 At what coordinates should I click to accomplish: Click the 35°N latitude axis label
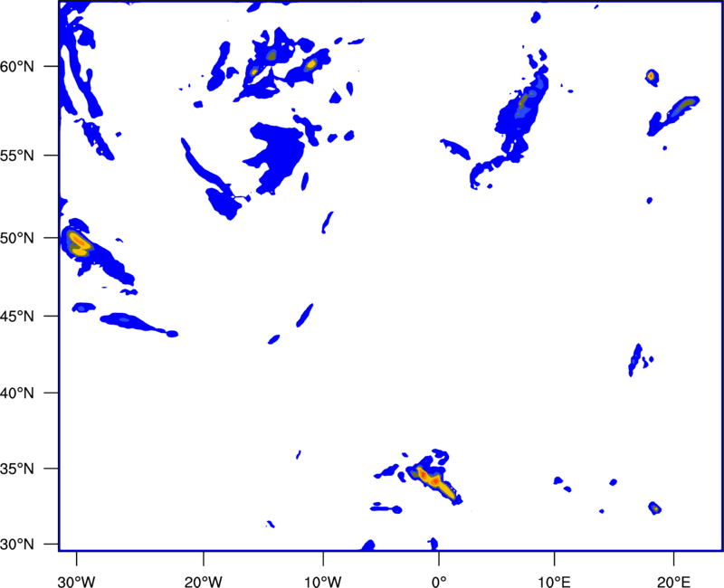coord(17,469)
